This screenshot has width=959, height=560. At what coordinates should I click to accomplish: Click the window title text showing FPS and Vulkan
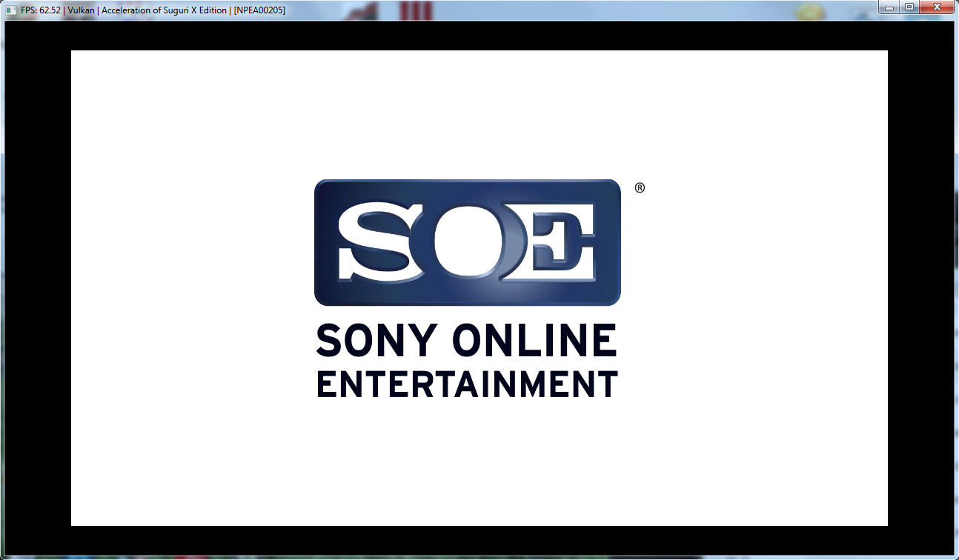point(153,10)
